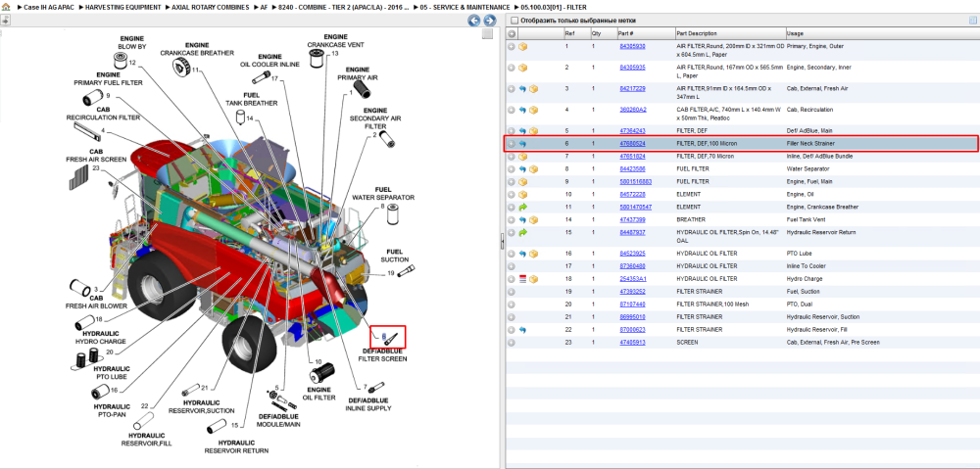Click blue arrow icon in ref 16 row
980x469 pixels.
pos(522,254)
